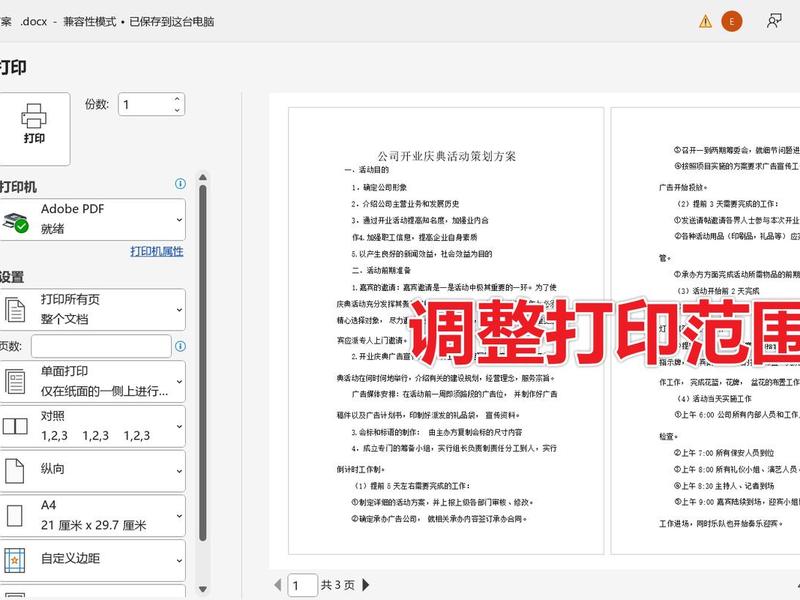Click the Adobe PDF printer status icon
The width and height of the screenshot is (800, 600).
click(15, 222)
